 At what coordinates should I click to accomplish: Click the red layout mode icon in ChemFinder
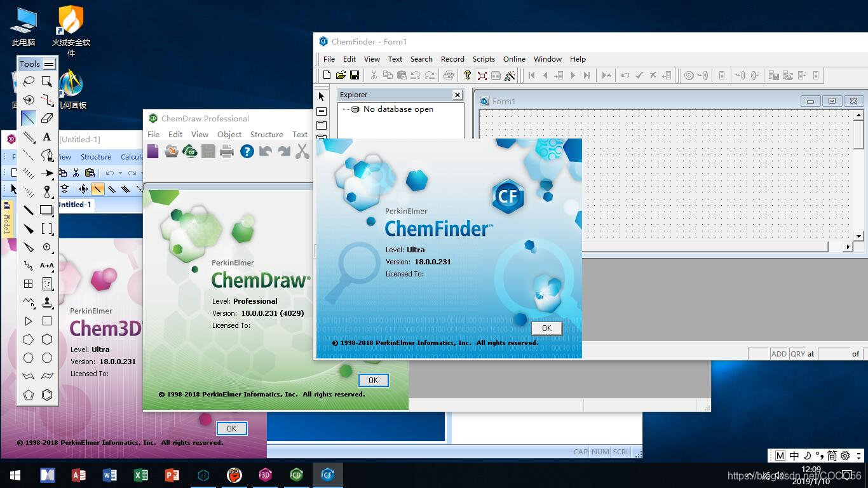coord(482,76)
